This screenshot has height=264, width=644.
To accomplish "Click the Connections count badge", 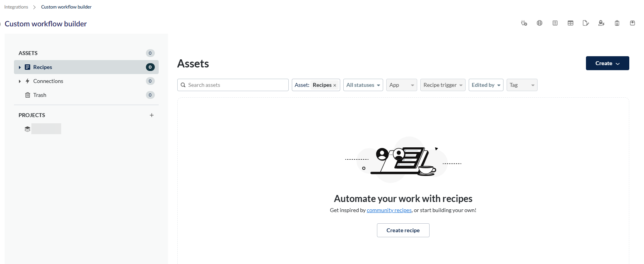I will click(150, 81).
